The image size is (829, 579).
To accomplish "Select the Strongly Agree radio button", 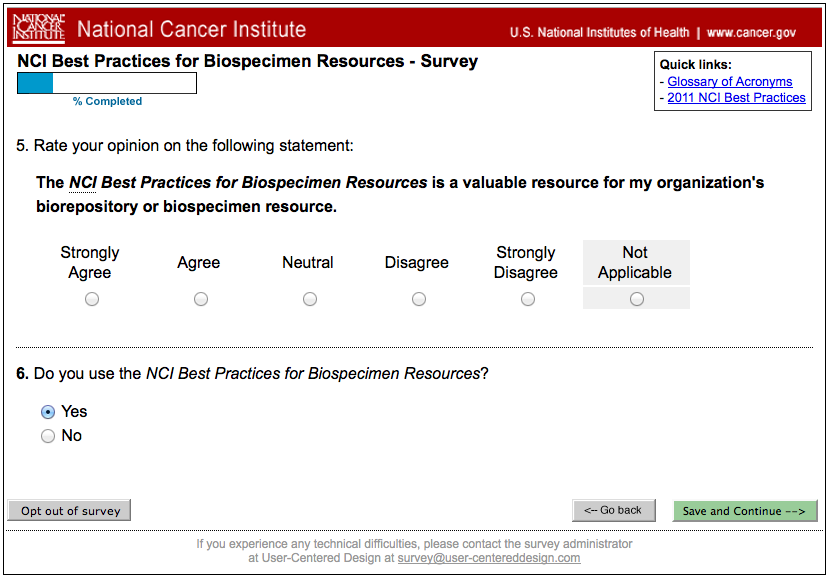I will [92, 299].
